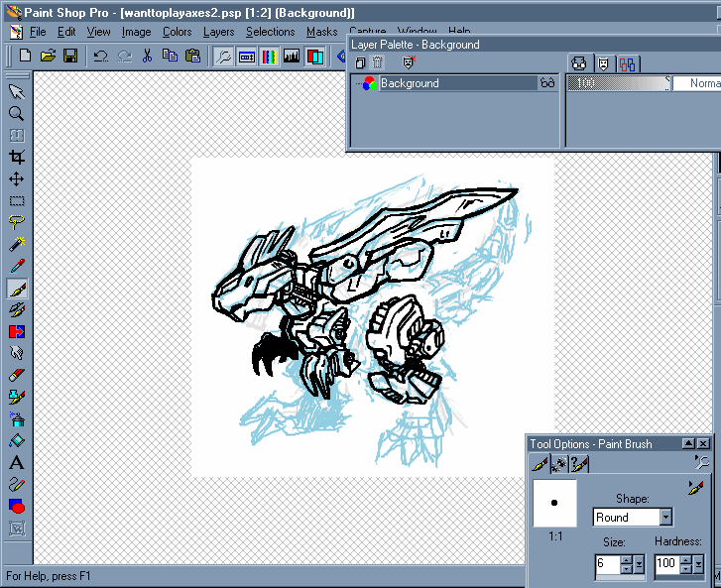Select the Picture Tube tool
The image size is (721, 588).
pyautogui.click(x=17, y=397)
